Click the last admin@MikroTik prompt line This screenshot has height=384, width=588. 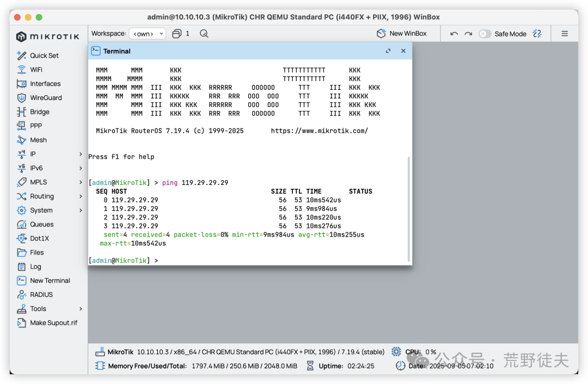click(x=124, y=261)
